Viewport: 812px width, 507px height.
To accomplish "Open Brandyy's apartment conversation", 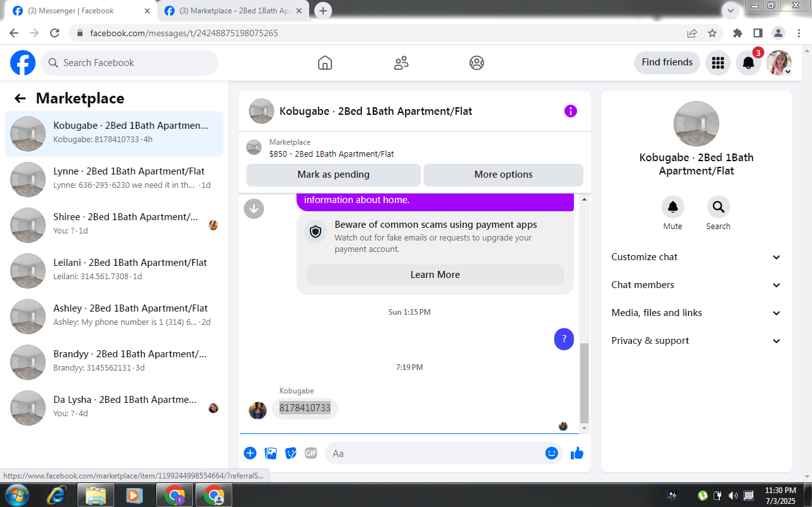I will (x=114, y=362).
